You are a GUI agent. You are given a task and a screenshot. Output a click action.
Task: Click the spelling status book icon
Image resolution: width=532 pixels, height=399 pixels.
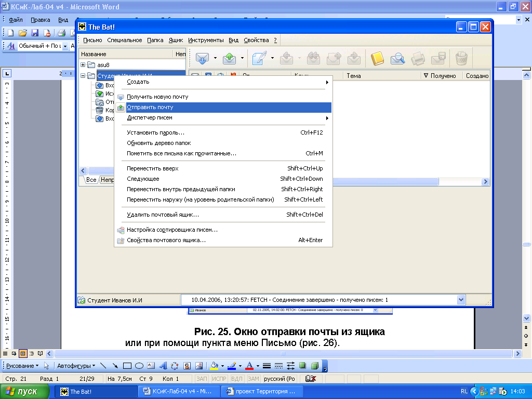[x=311, y=379]
